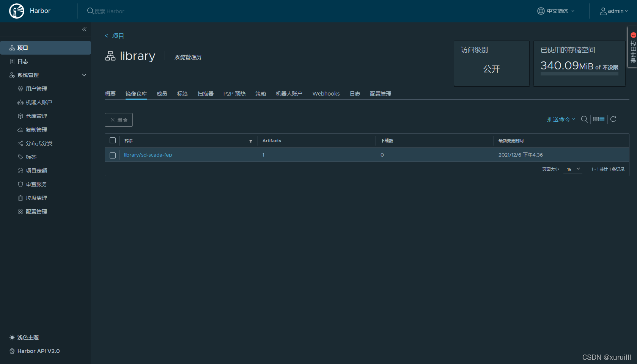This screenshot has width=637, height=364.
Task: Sort by the 最新变更时间 column header
Action: (x=511, y=141)
